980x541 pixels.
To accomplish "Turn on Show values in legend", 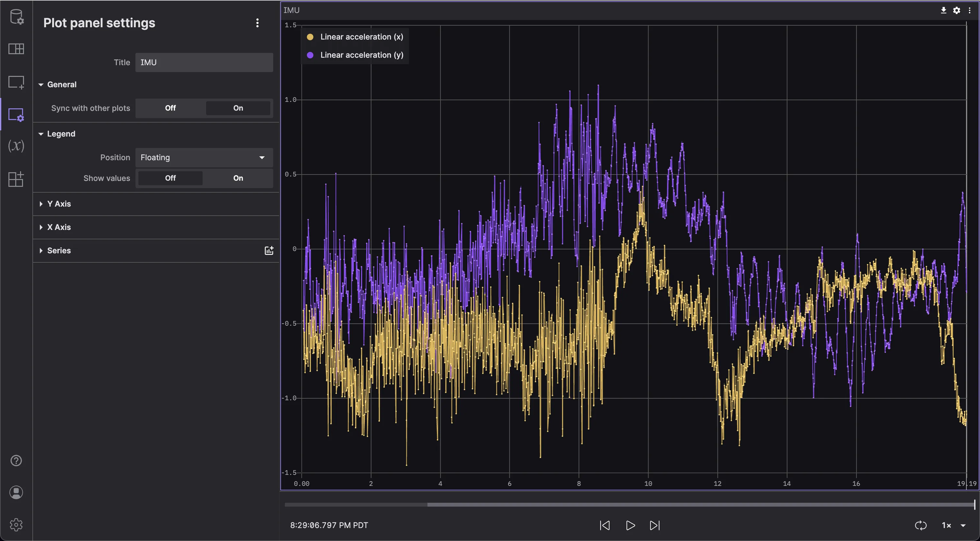I will pyautogui.click(x=238, y=178).
